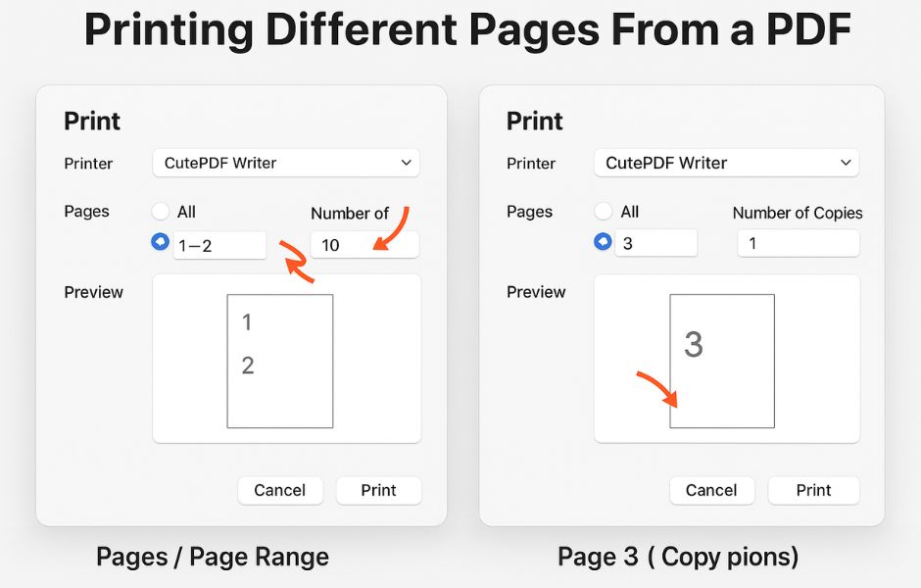Open the CutePDF Writer dropdown in left dialog

(286, 163)
